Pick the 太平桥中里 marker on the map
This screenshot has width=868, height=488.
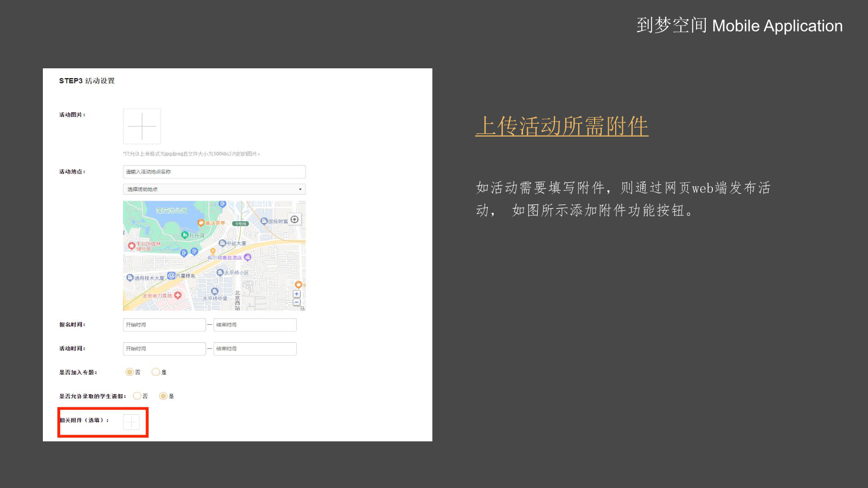click(x=215, y=292)
